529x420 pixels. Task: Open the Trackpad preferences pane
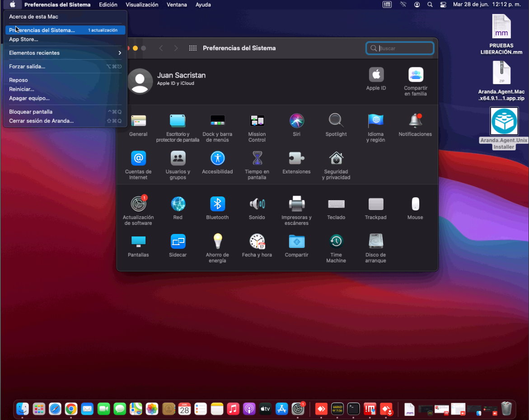point(375,204)
